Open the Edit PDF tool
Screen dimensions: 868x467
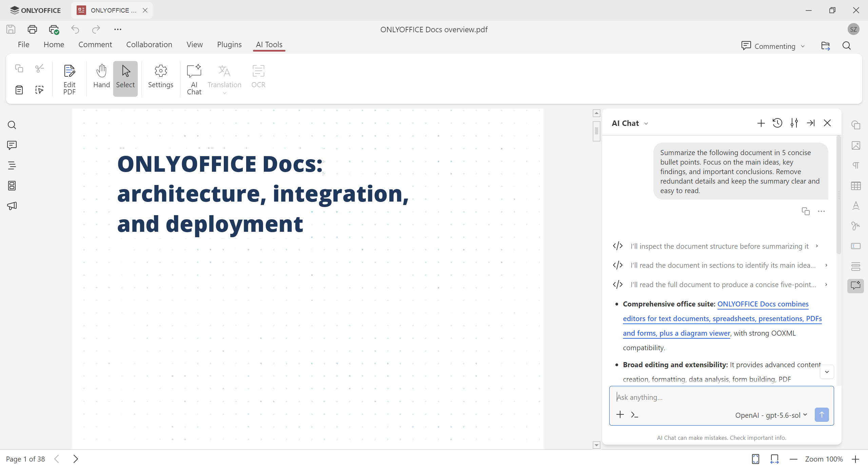70,79
